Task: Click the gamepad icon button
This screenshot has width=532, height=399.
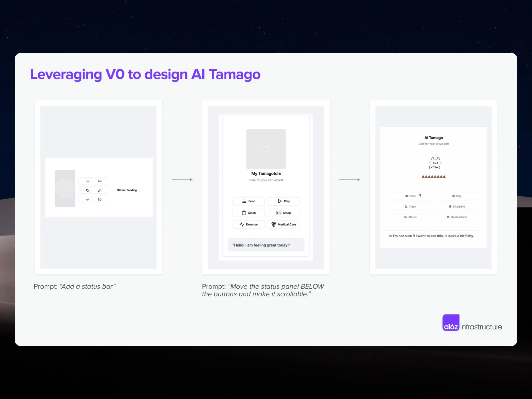Action: pyautogui.click(x=100, y=181)
